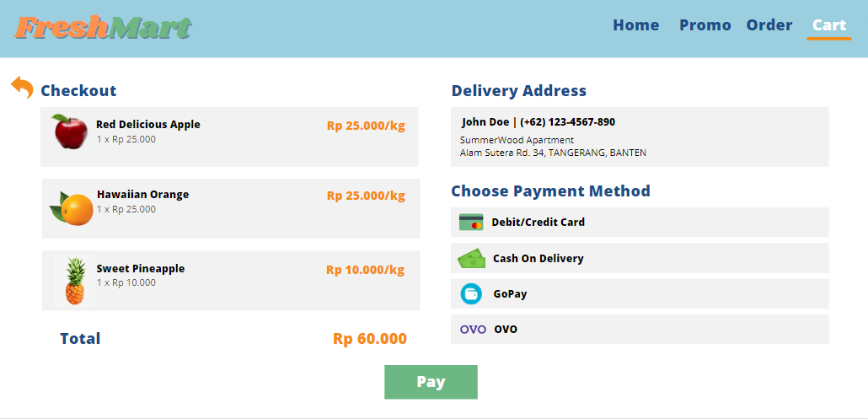Click the Sweet Pineapple item name

(x=140, y=269)
